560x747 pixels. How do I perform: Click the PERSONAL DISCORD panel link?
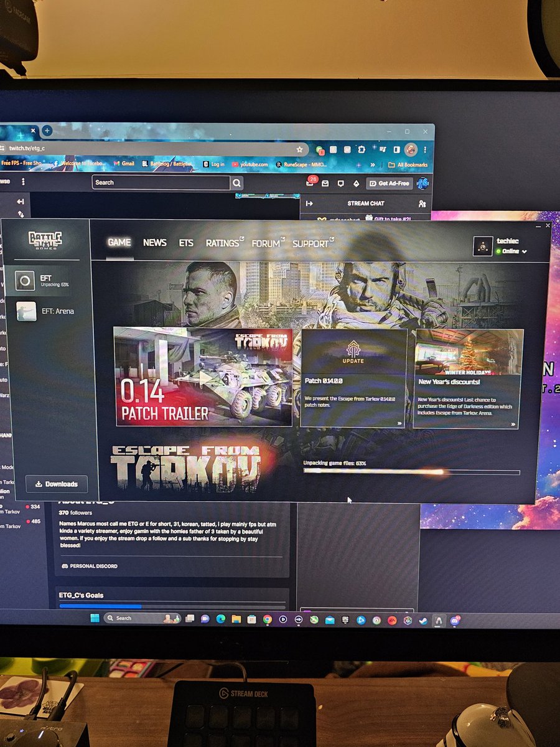point(89,566)
